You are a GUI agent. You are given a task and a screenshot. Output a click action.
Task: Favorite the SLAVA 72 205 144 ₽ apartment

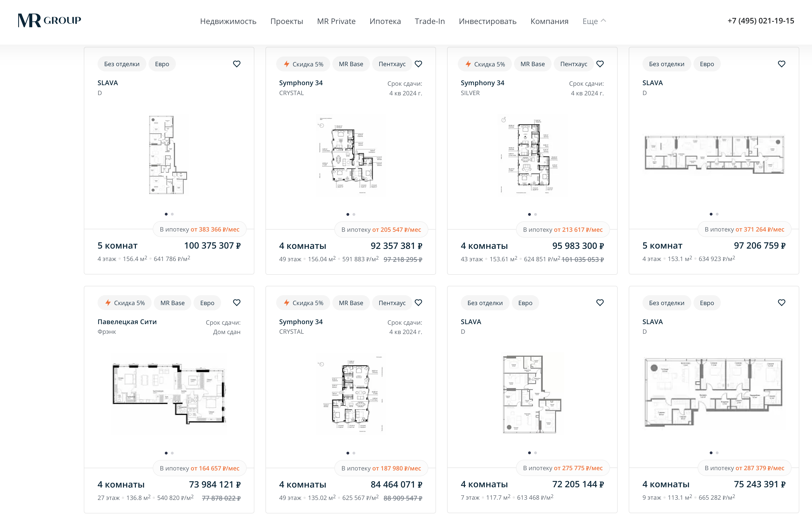point(600,302)
